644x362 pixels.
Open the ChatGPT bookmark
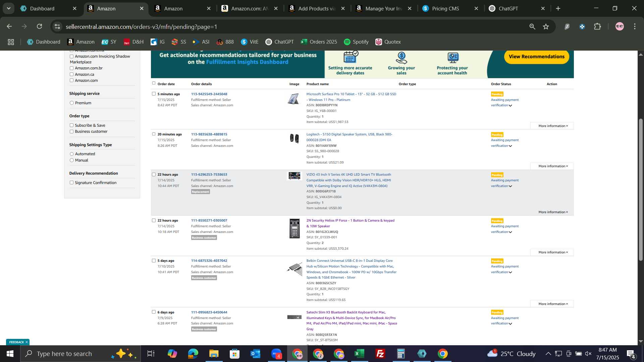(279, 42)
